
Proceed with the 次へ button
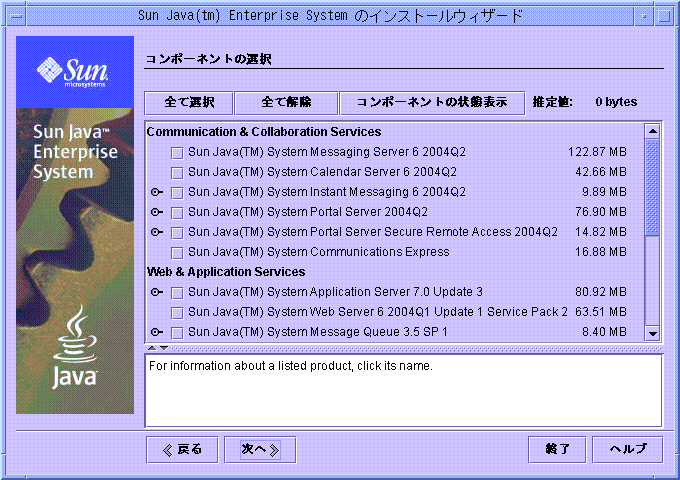coord(260,450)
